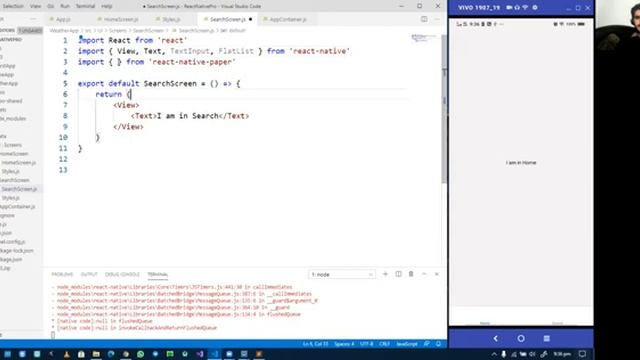Click the unsaved dot on SearchScreen.js tab

pos(250,19)
